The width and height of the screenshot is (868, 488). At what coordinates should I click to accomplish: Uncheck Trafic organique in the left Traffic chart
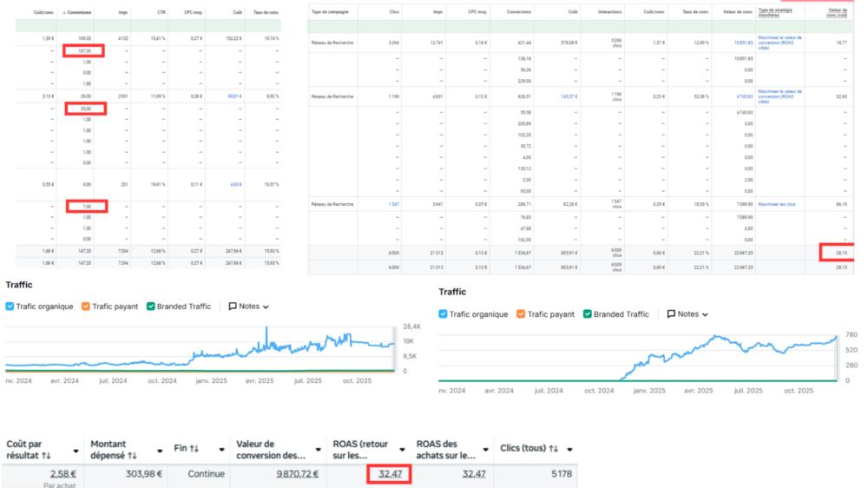(10, 307)
